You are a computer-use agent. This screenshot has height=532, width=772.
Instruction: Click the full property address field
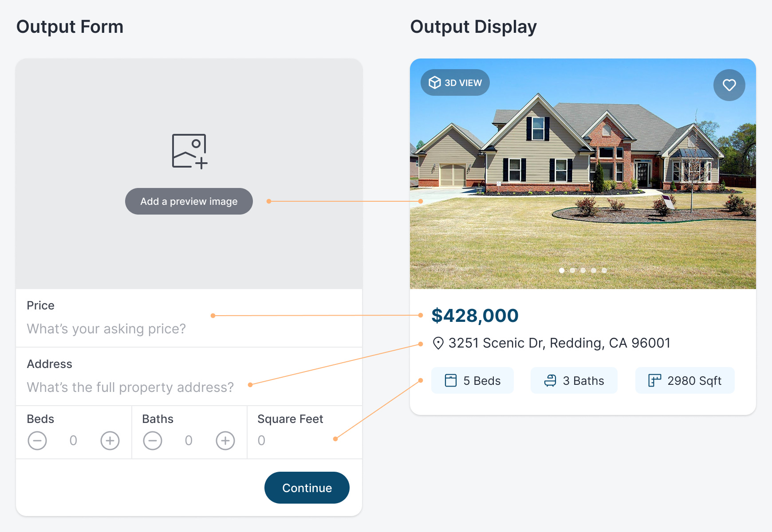(x=130, y=387)
